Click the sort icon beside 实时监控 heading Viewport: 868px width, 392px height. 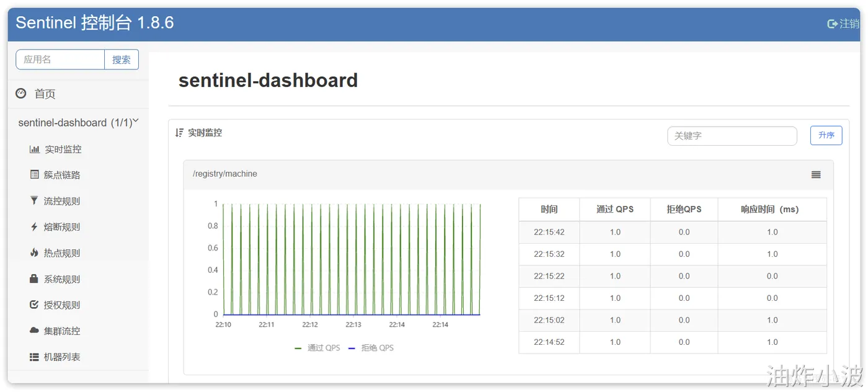[180, 133]
